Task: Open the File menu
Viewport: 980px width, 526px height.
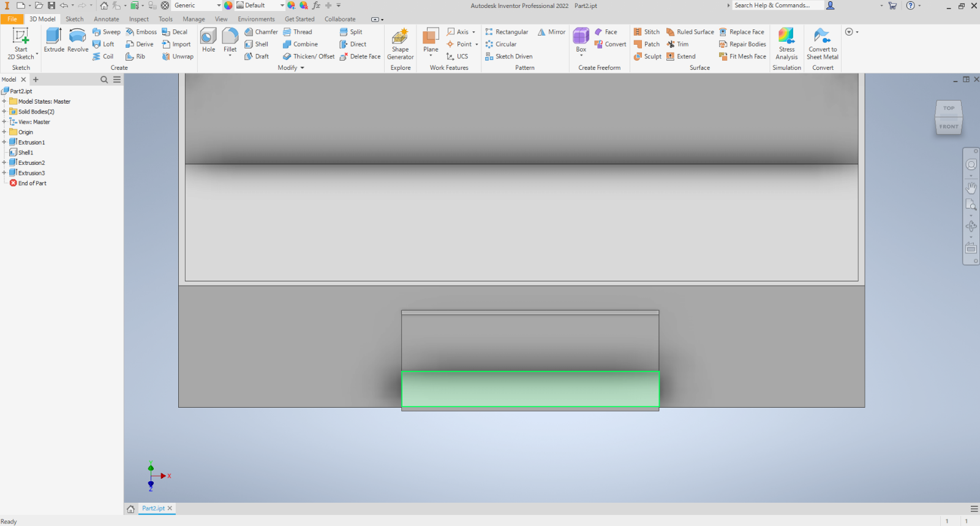Action: tap(12, 19)
